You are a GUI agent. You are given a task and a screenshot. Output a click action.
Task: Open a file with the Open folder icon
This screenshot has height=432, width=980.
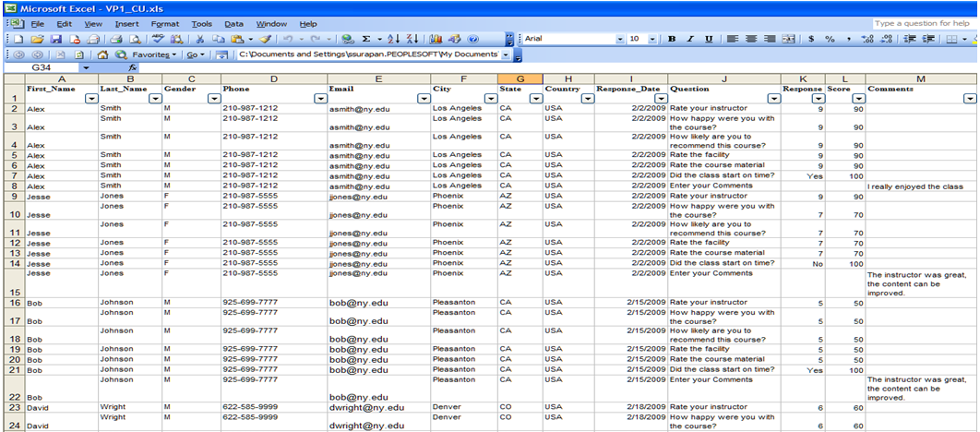[x=38, y=39]
